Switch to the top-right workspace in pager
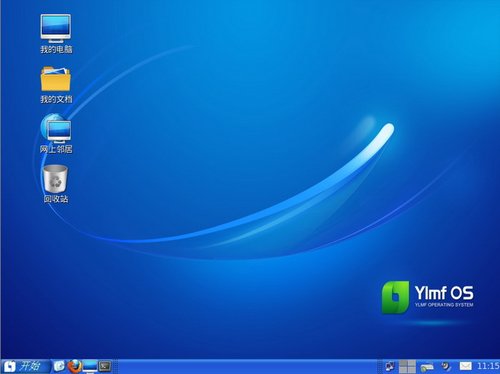The height and width of the screenshot is (374, 500). point(412,363)
